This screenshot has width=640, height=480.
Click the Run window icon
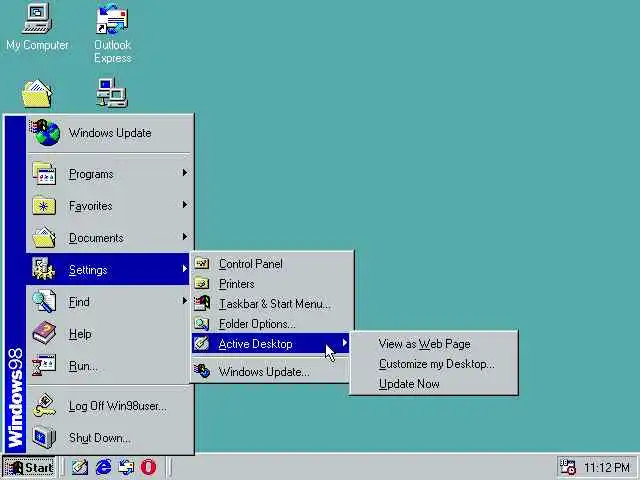click(44, 365)
